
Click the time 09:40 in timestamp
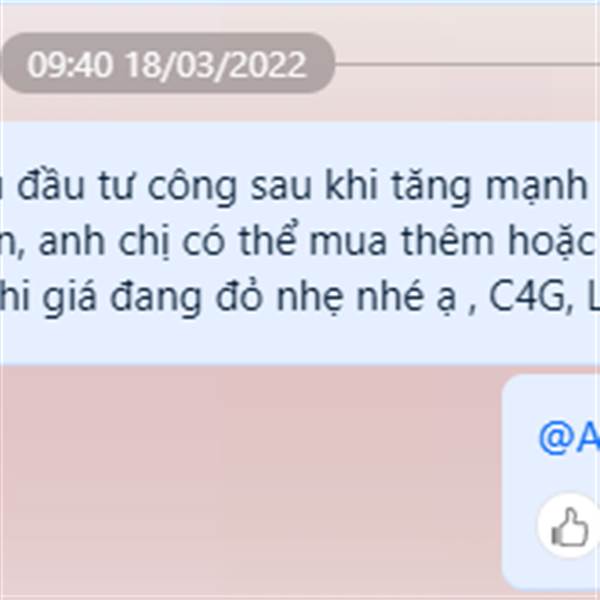click(x=70, y=64)
